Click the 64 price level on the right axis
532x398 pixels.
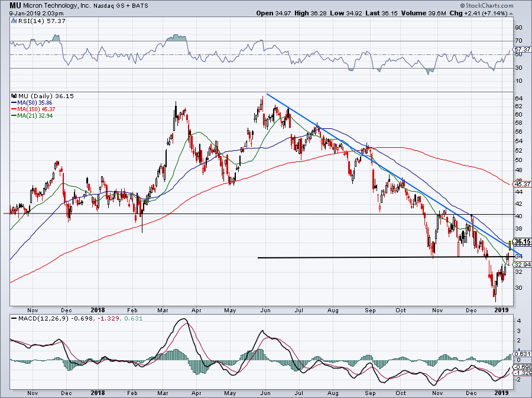coord(519,98)
